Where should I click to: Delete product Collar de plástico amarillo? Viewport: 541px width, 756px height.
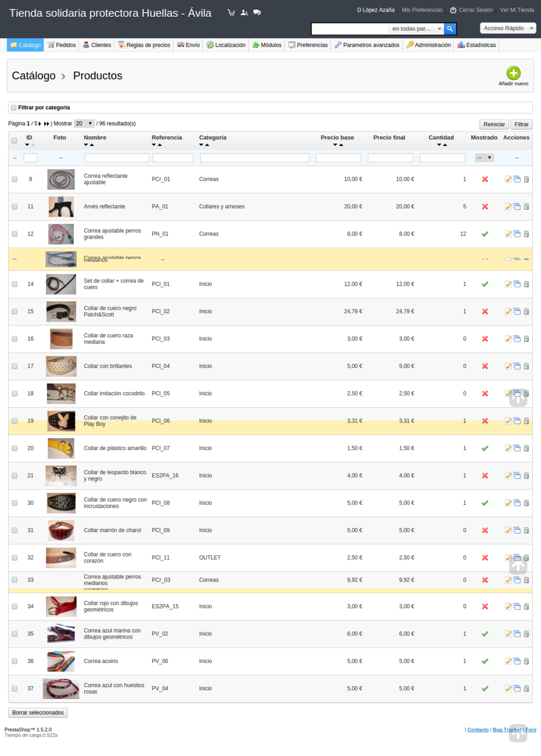click(x=526, y=448)
